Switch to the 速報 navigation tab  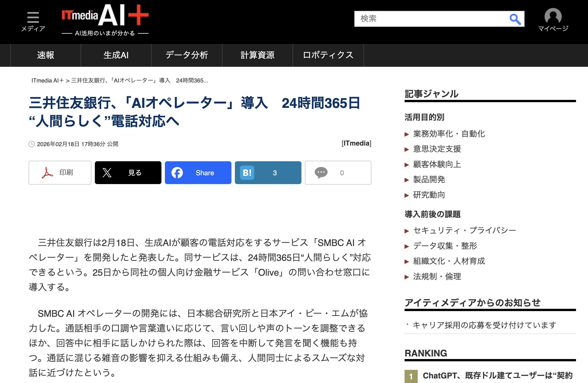pyautogui.click(x=46, y=55)
